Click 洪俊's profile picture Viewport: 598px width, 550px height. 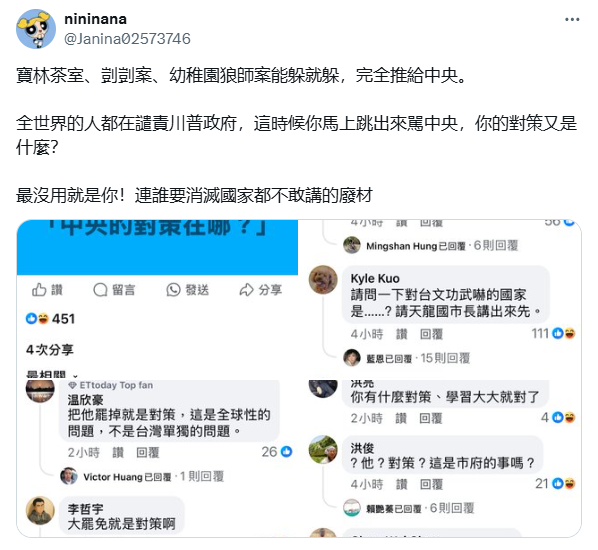coord(323,450)
